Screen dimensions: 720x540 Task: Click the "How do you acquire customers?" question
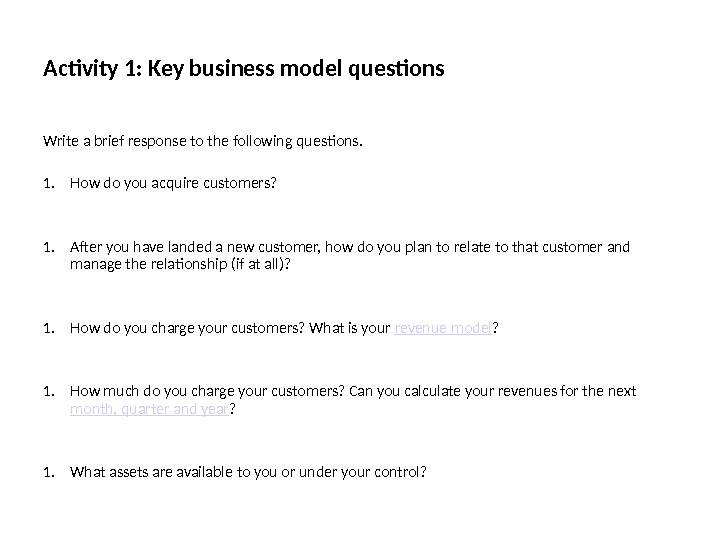pos(172,183)
